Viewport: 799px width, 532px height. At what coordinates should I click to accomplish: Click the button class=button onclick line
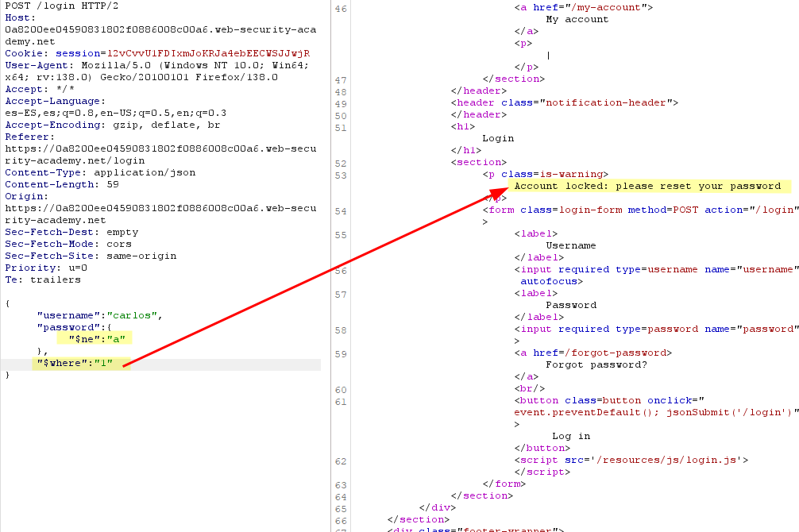pyautogui.click(x=609, y=400)
